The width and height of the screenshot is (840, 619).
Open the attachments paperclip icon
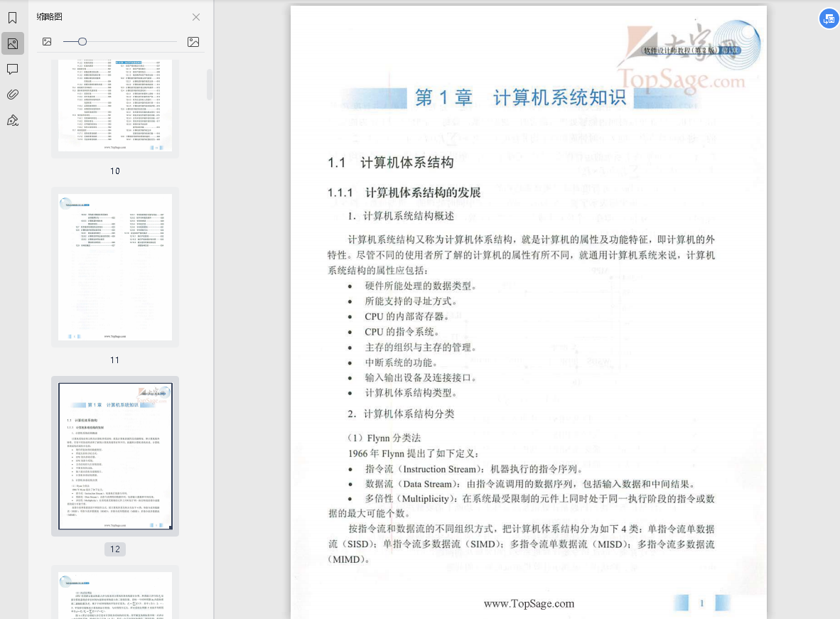pyautogui.click(x=12, y=95)
